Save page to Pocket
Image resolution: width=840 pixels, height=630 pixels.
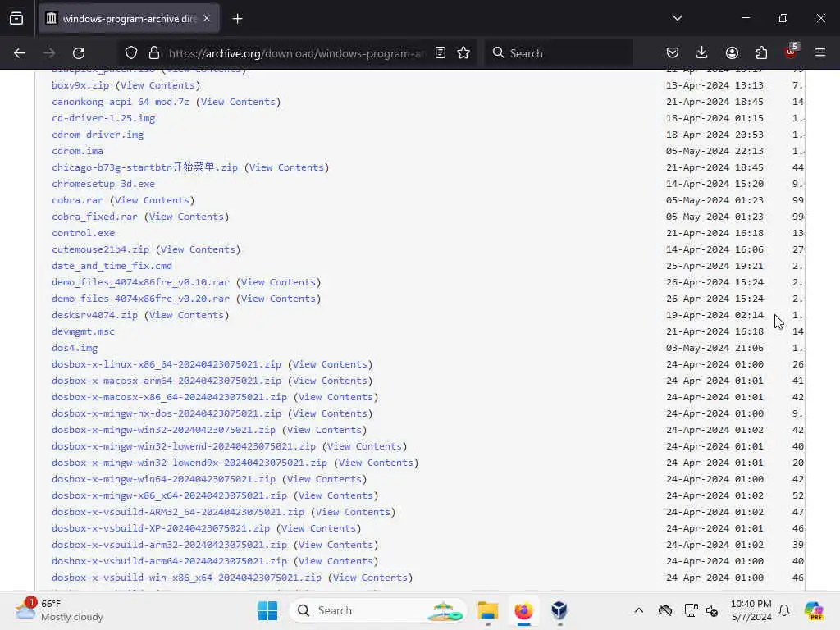673,53
